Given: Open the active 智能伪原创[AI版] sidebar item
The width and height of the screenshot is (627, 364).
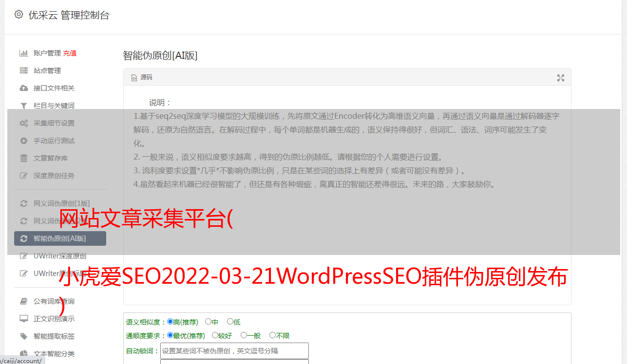Looking at the screenshot, I should [x=60, y=238].
